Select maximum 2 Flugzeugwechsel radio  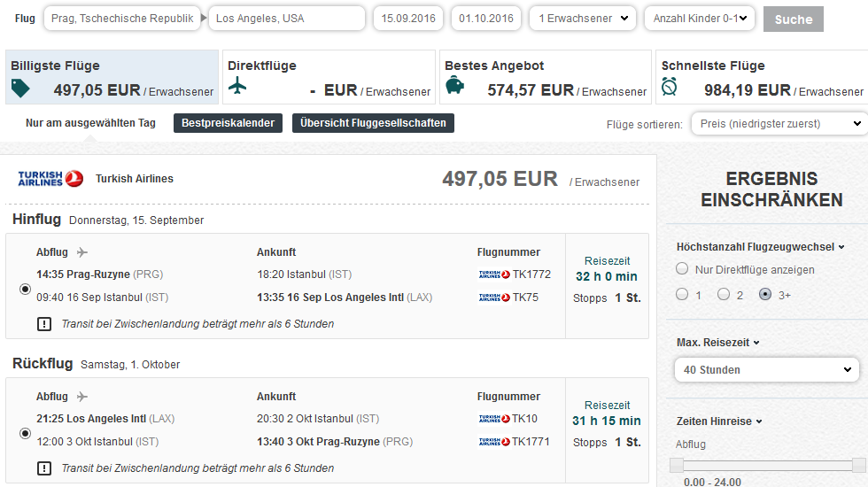point(724,294)
